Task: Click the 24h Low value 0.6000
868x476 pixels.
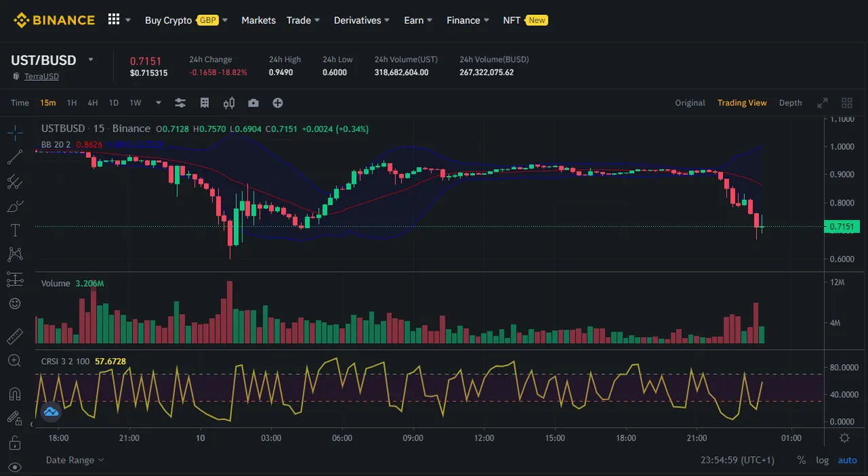Action: click(x=334, y=73)
